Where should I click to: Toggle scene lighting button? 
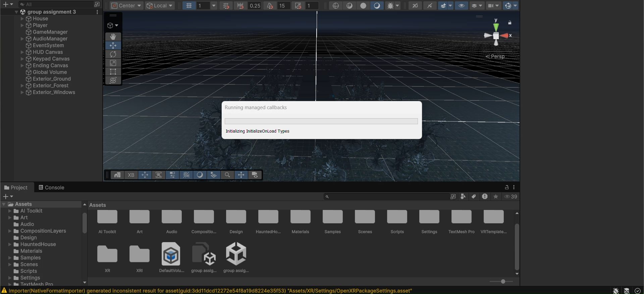(x=430, y=6)
